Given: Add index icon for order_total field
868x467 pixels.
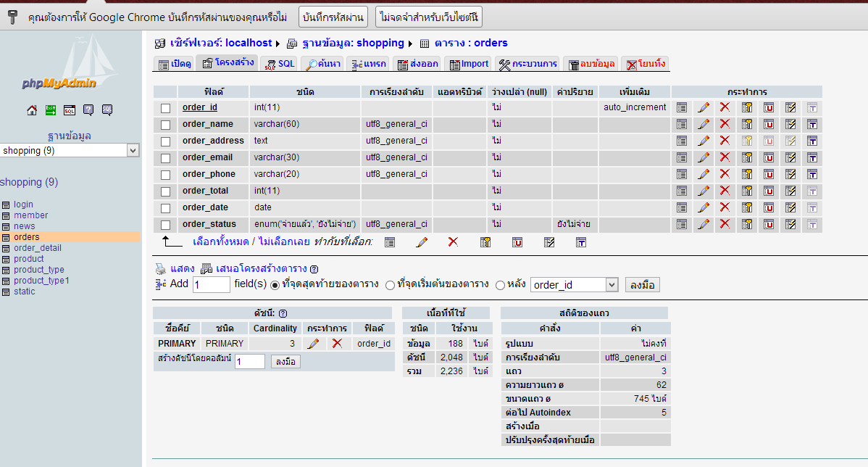Looking at the screenshot, I should click(790, 191).
